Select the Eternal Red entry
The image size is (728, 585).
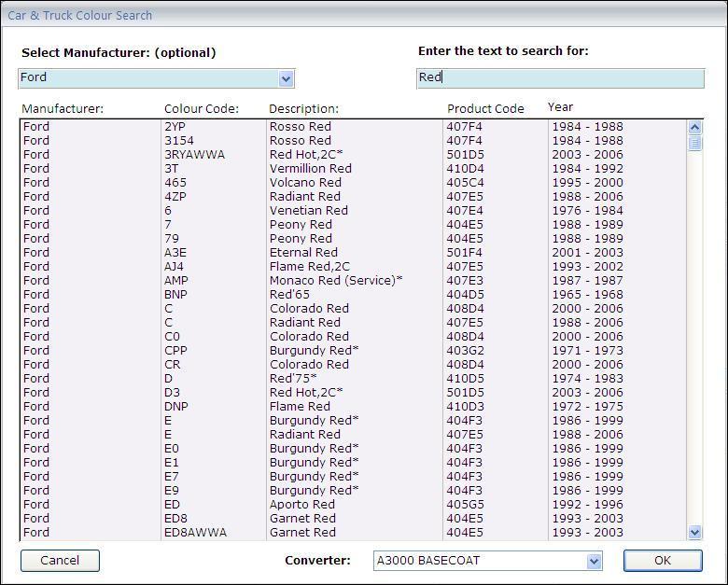[x=303, y=253]
